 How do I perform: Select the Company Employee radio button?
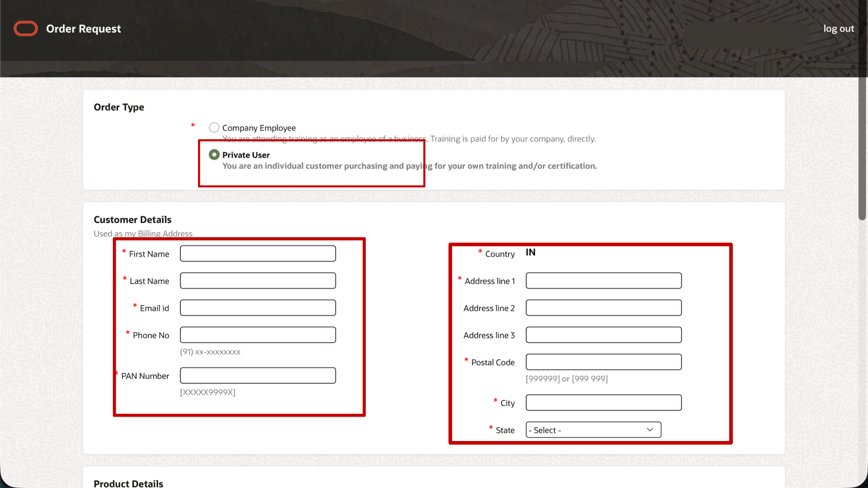(214, 127)
